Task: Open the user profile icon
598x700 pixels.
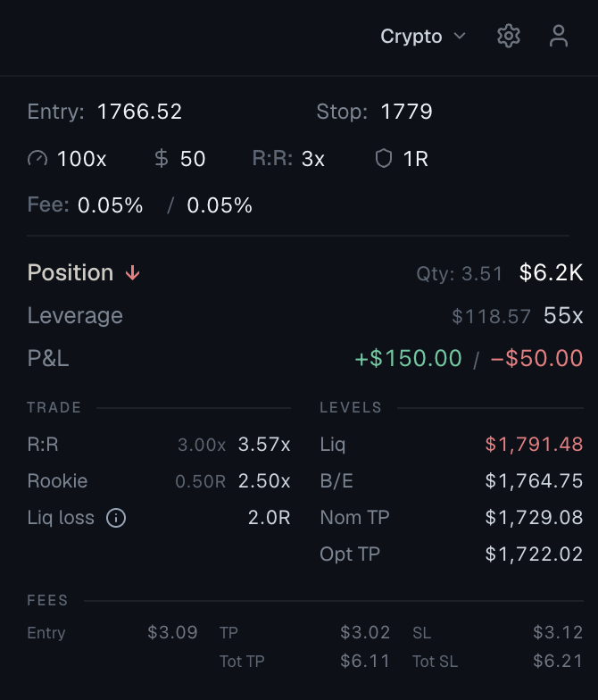Action: [559, 36]
